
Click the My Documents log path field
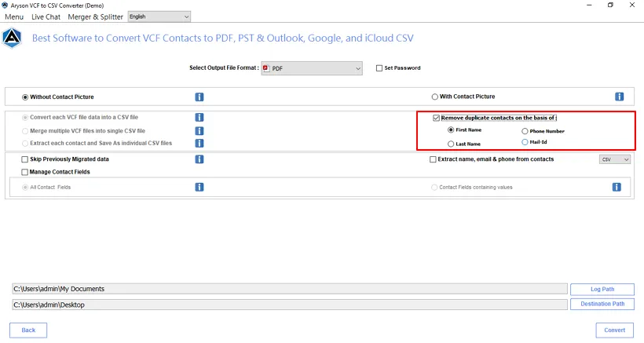(x=290, y=289)
